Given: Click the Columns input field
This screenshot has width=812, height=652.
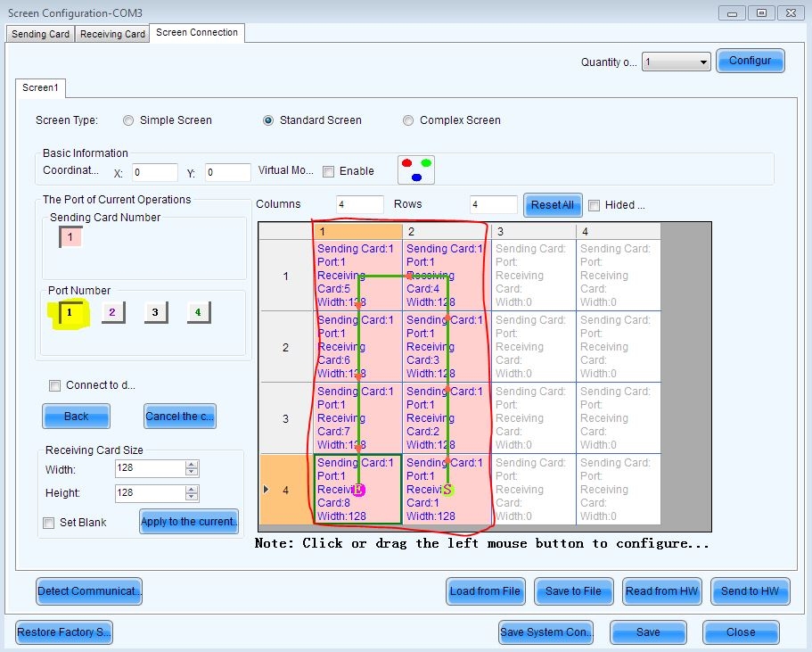Looking at the screenshot, I should [x=360, y=204].
